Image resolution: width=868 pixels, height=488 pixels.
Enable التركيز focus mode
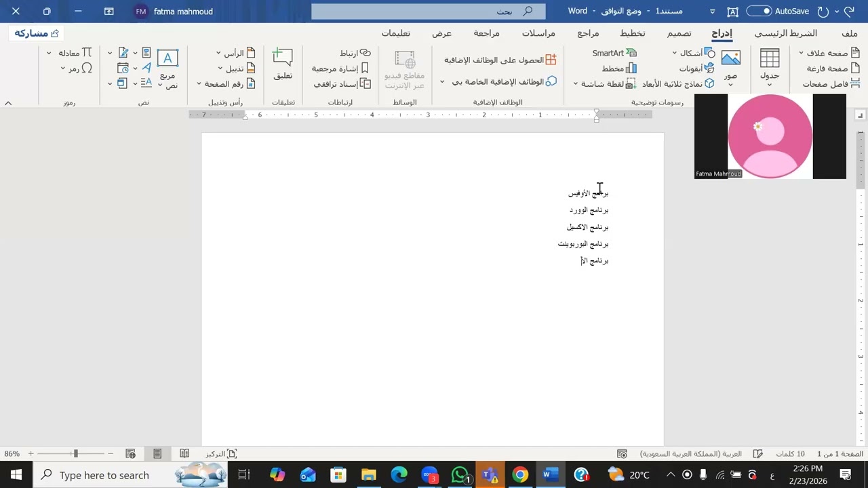pos(222,453)
